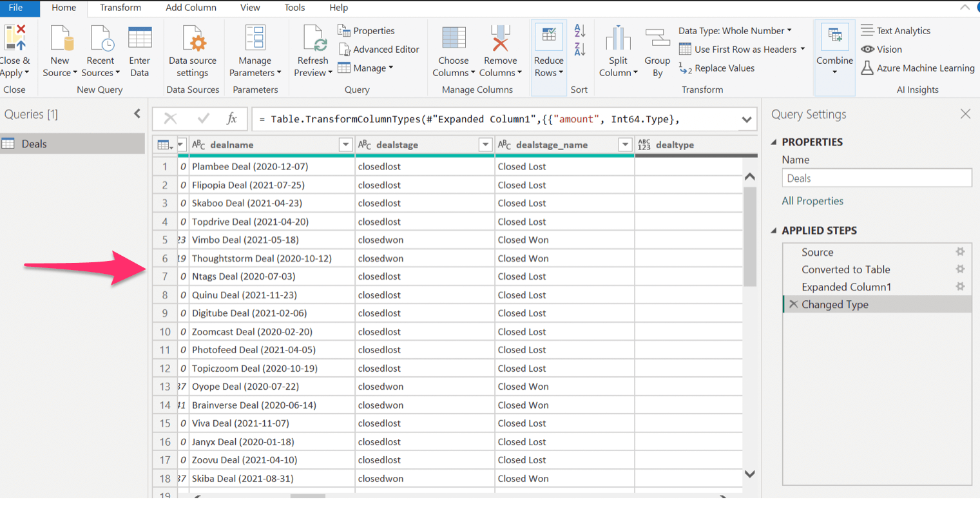Switch to the Add Column tab

[191, 8]
